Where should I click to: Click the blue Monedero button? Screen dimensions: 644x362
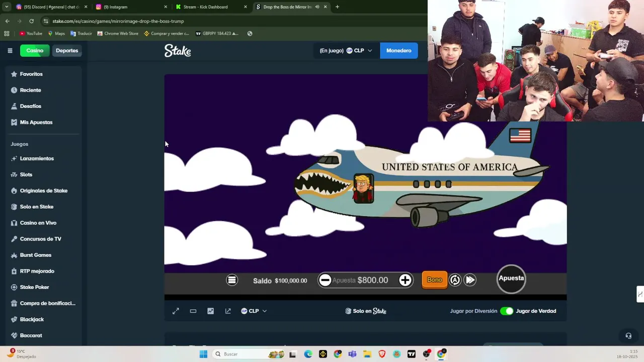[x=399, y=50]
